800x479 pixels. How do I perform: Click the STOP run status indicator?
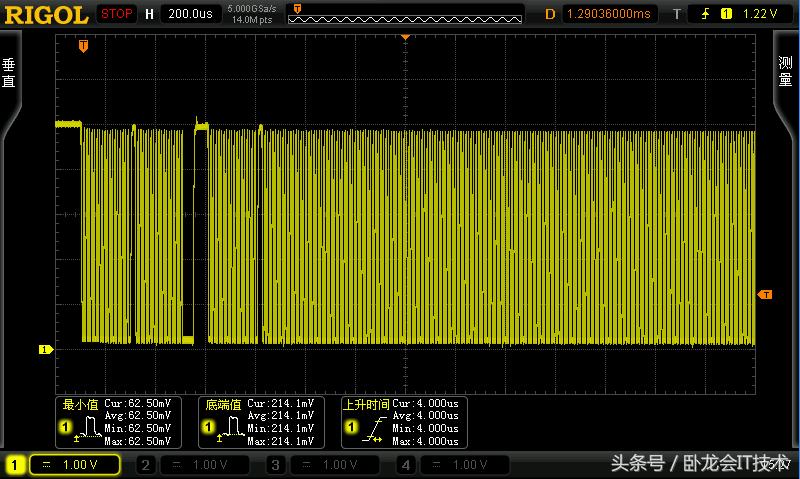pyautogui.click(x=117, y=14)
